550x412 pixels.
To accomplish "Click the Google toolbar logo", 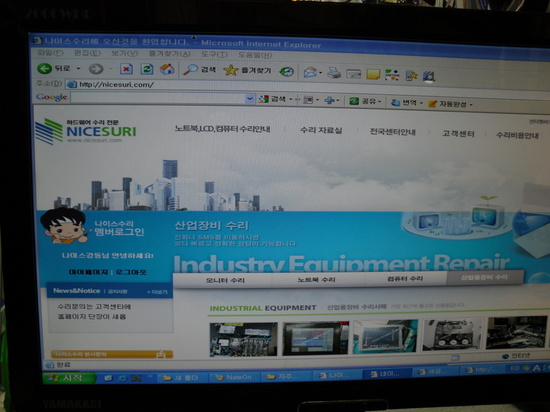I will (x=52, y=97).
